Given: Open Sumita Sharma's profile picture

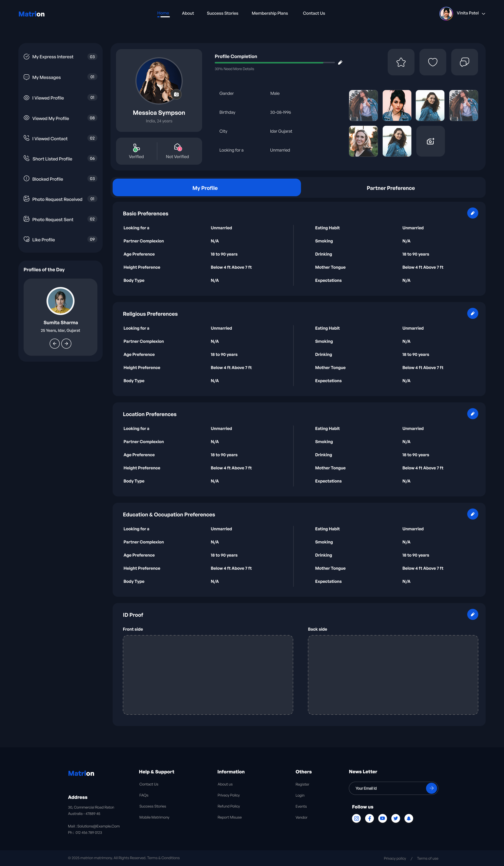Looking at the screenshot, I should click(x=60, y=301).
